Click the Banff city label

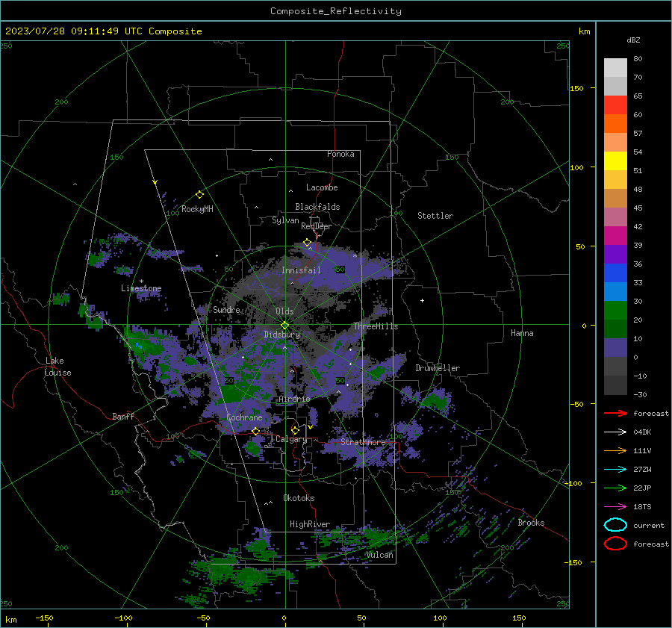[x=123, y=416]
